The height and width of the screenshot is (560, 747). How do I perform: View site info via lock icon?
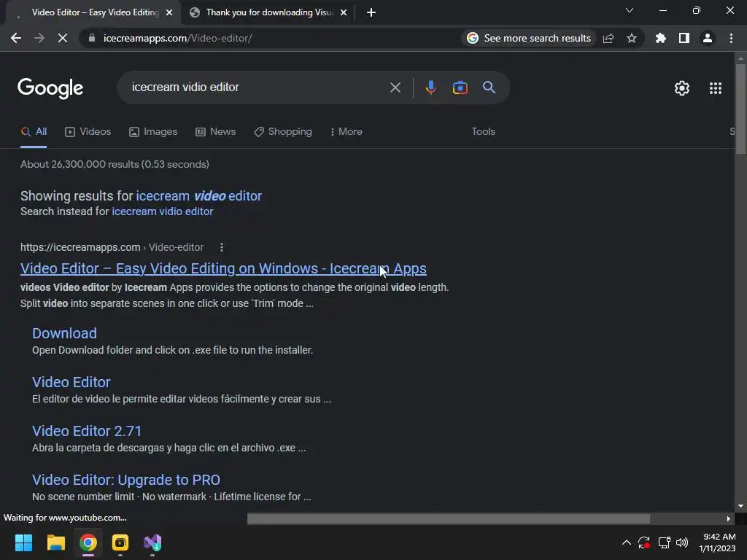[x=92, y=38]
